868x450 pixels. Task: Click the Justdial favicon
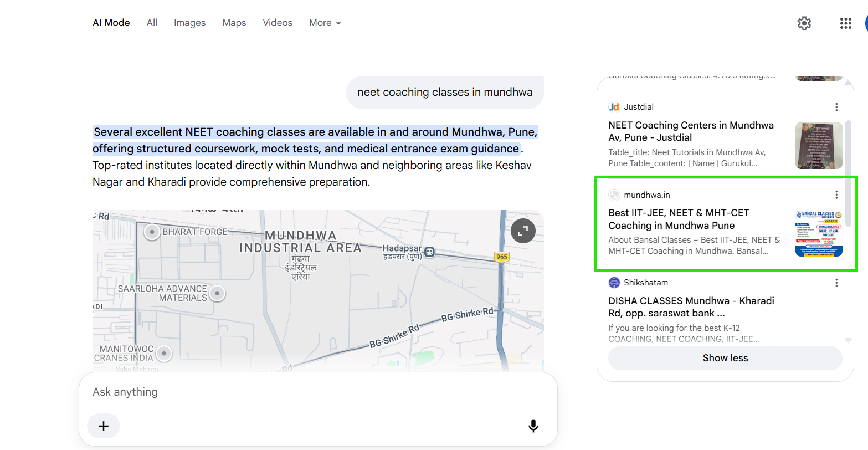(x=614, y=107)
